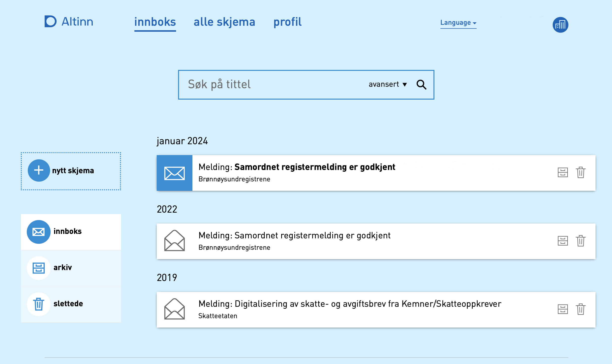Viewport: 612px width, 364px height.
Task: Open the search with the magnifying glass icon
Action: pos(422,85)
